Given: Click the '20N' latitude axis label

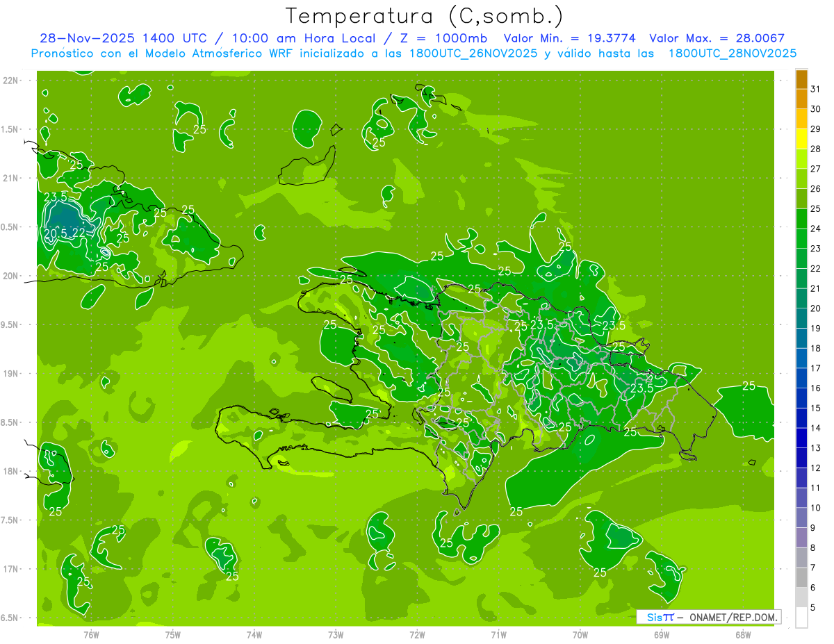Looking at the screenshot, I should 11,276.
